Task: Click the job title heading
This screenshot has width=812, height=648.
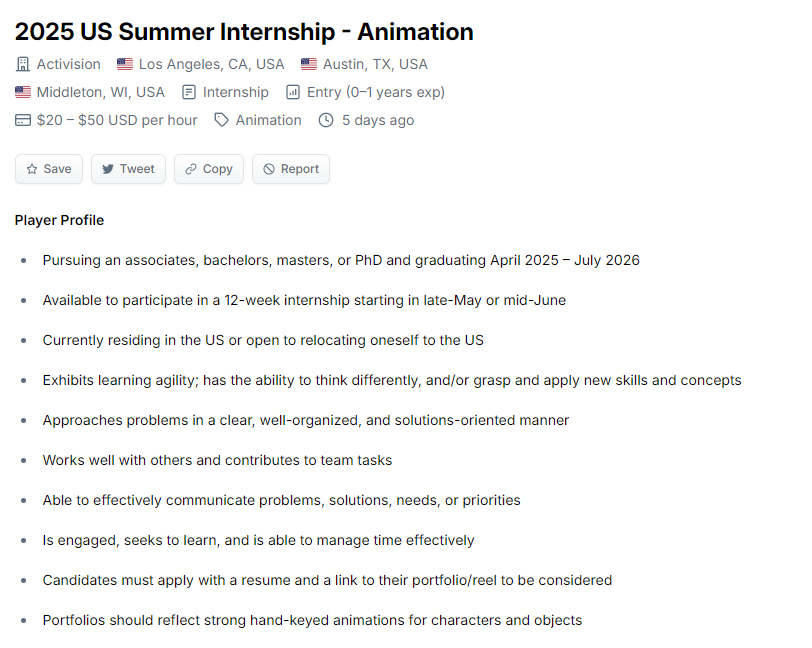Action: point(244,32)
